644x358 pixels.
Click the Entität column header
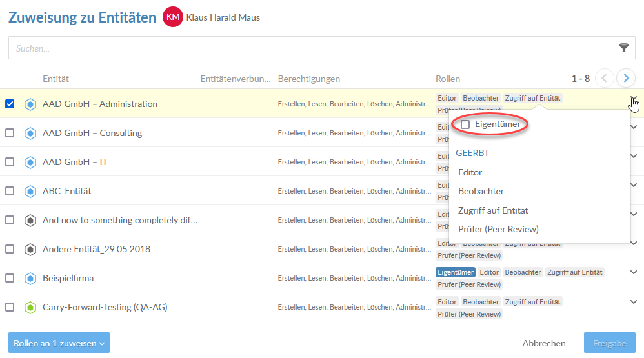(56, 79)
